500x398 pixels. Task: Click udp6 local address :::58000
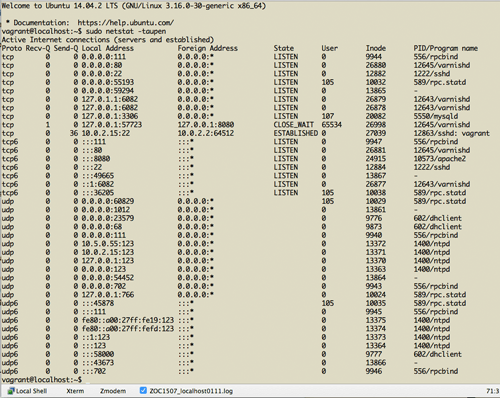click(98, 354)
